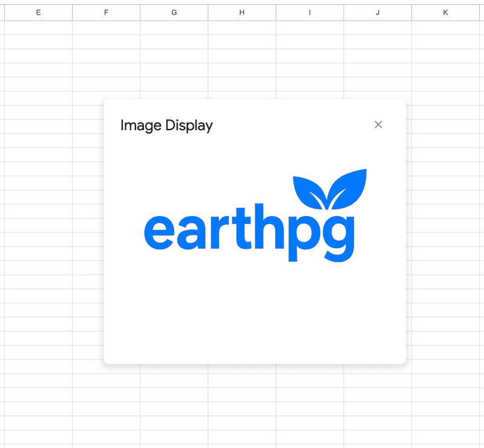Select column H header
The image size is (484, 448).
(242, 13)
